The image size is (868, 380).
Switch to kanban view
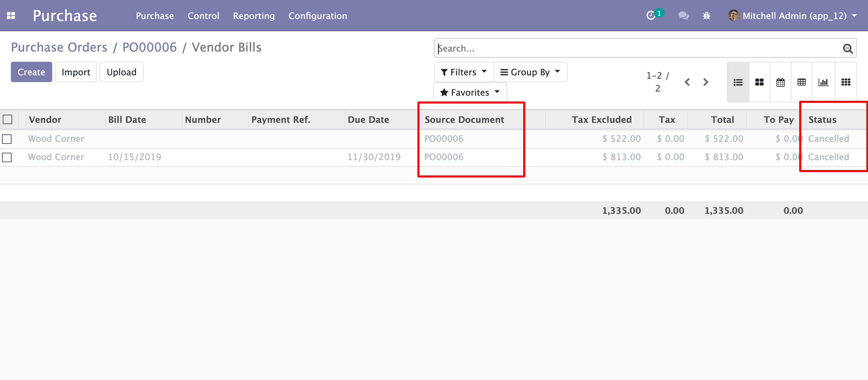(x=759, y=82)
